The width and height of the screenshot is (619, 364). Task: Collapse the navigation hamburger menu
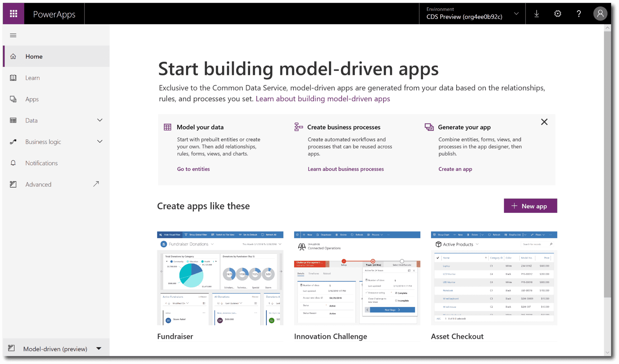[13, 35]
